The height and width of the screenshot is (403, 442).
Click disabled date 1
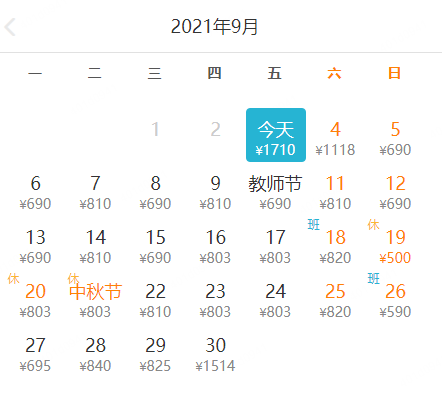click(155, 129)
